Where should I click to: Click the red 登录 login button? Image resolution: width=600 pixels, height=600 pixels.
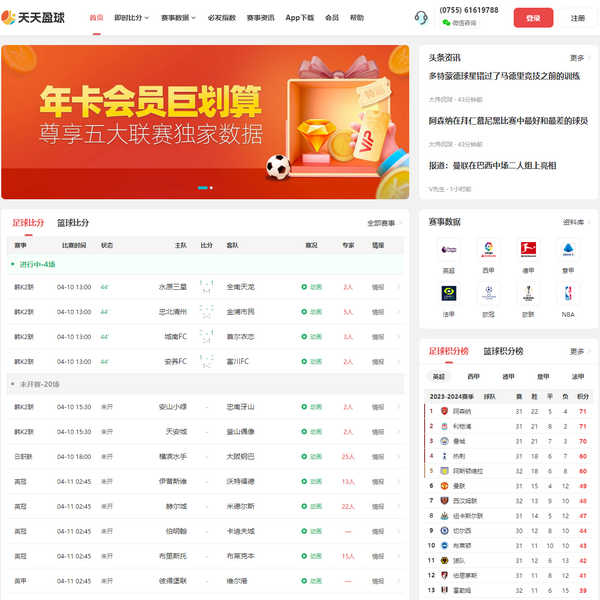point(533,18)
